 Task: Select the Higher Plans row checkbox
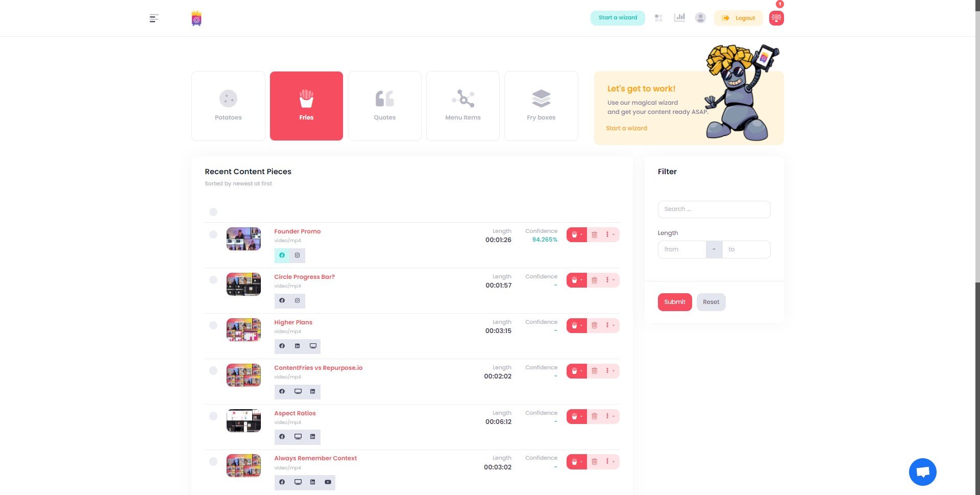tap(213, 326)
